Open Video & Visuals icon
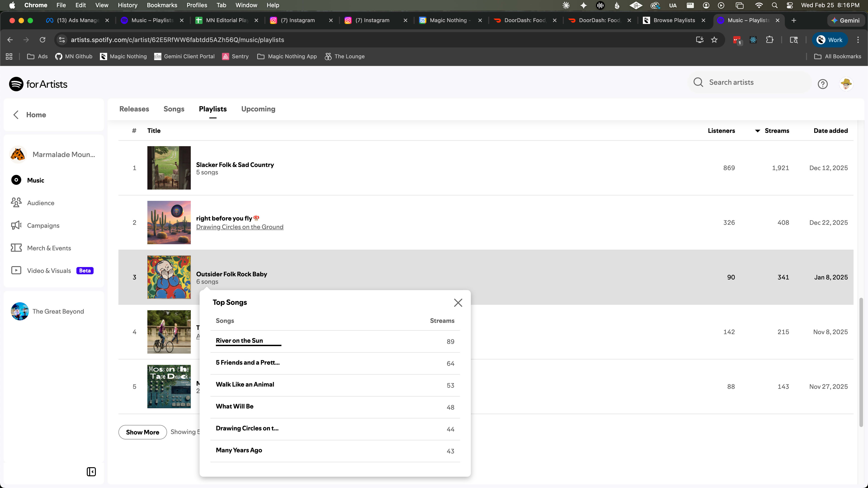The height and width of the screenshot is (488, 868). [x=16, y=270]
